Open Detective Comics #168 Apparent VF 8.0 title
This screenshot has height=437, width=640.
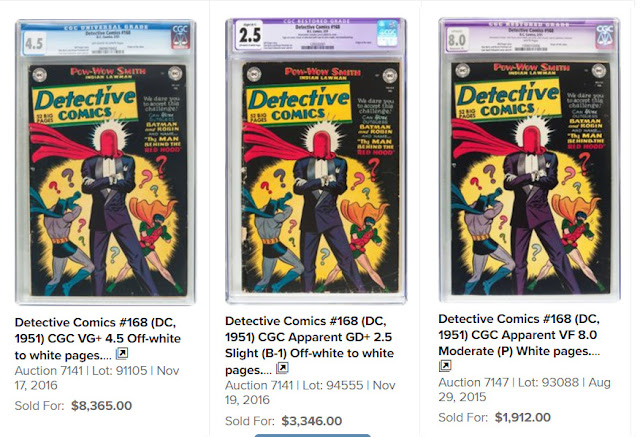(x=519, y=335)
